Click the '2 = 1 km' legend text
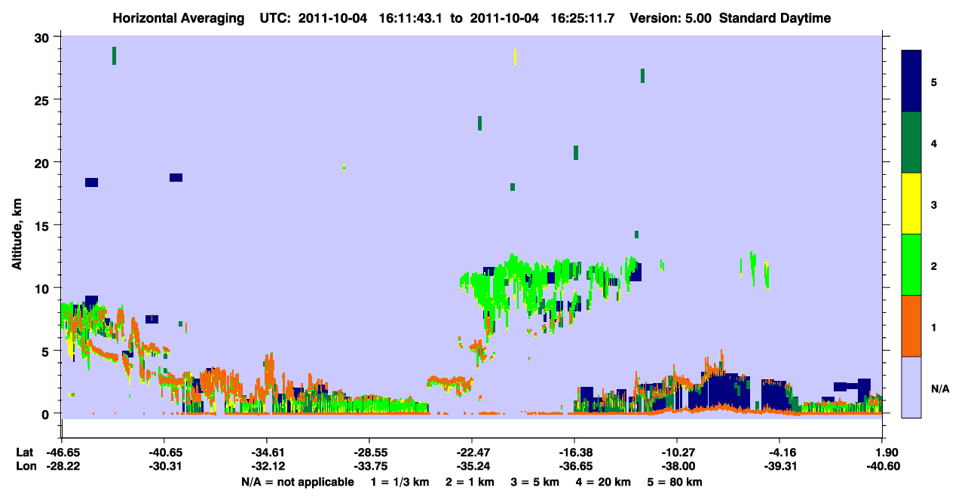This screenshot has width=980, height=503. pyautogui.click(x=470, y=482)
